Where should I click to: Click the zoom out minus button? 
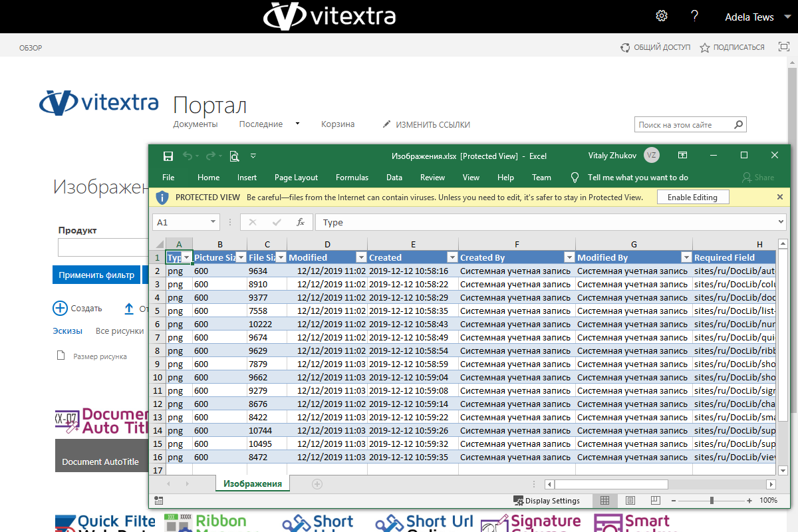click(674, 501)
